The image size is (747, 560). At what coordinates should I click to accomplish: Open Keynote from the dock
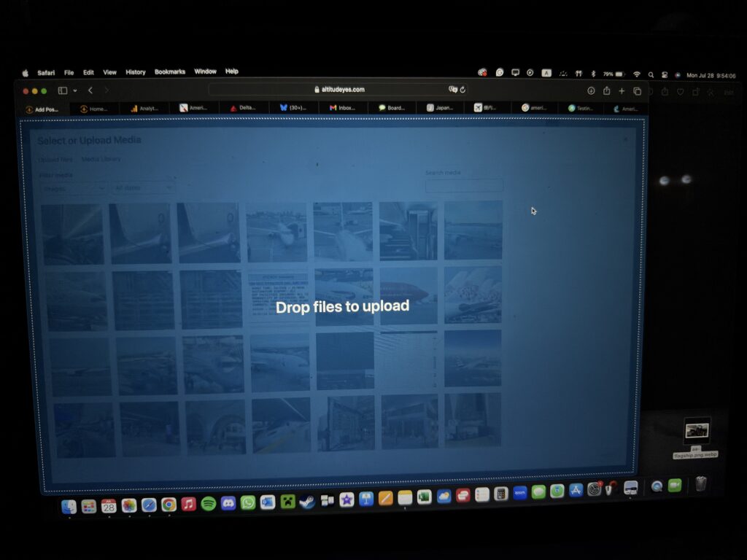366,499
